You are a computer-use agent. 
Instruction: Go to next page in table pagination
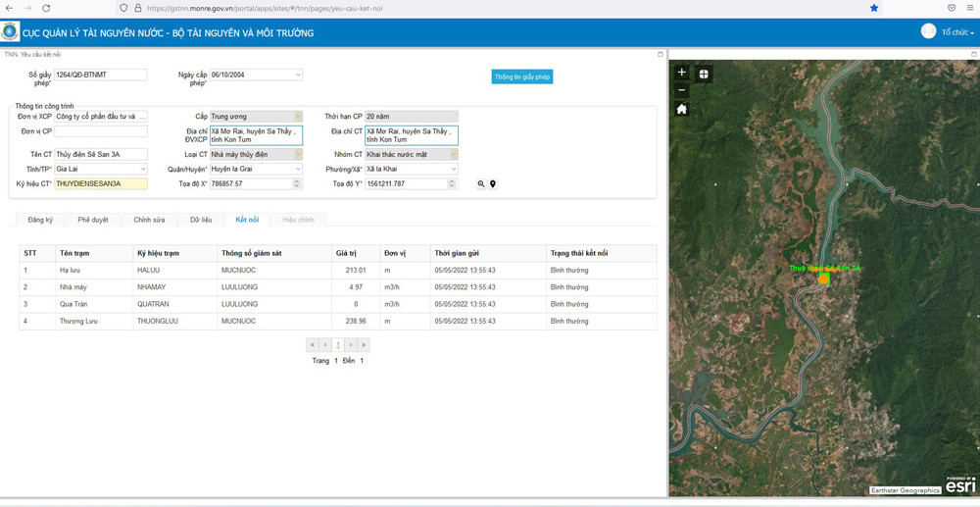click(351, 345)
